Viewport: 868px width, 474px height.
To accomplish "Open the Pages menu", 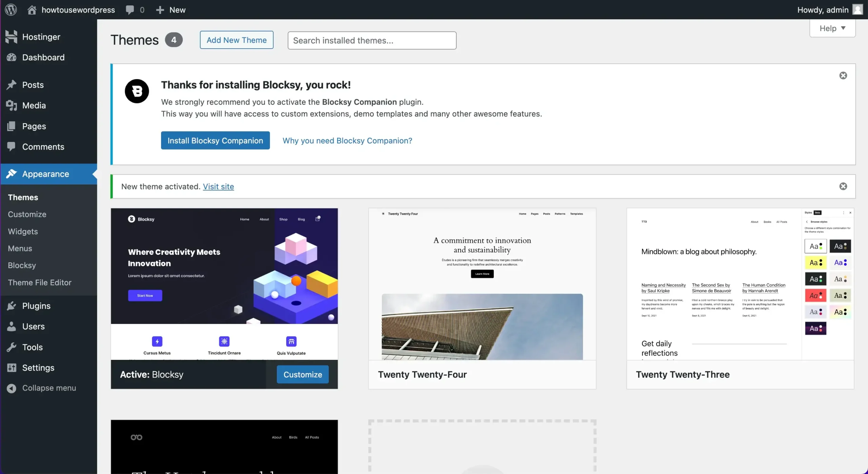I will [49, 126].
